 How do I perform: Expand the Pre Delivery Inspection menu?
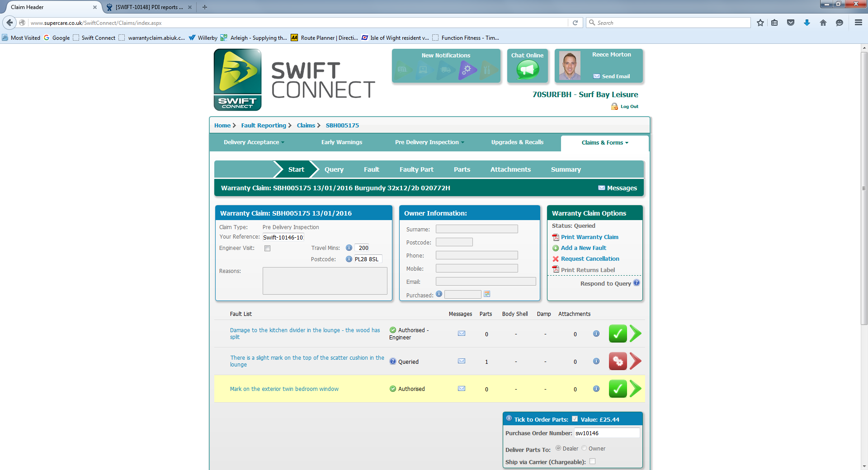tap(429, 142)
